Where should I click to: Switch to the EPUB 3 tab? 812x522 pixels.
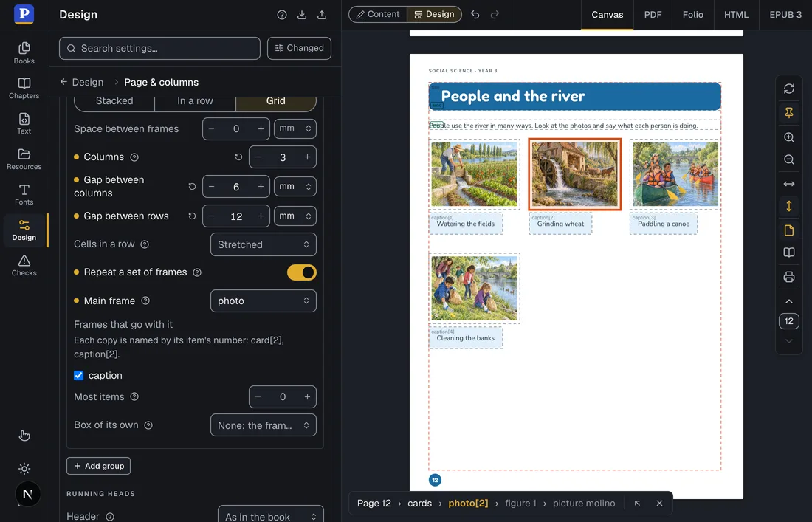click(x=785, y=15)
